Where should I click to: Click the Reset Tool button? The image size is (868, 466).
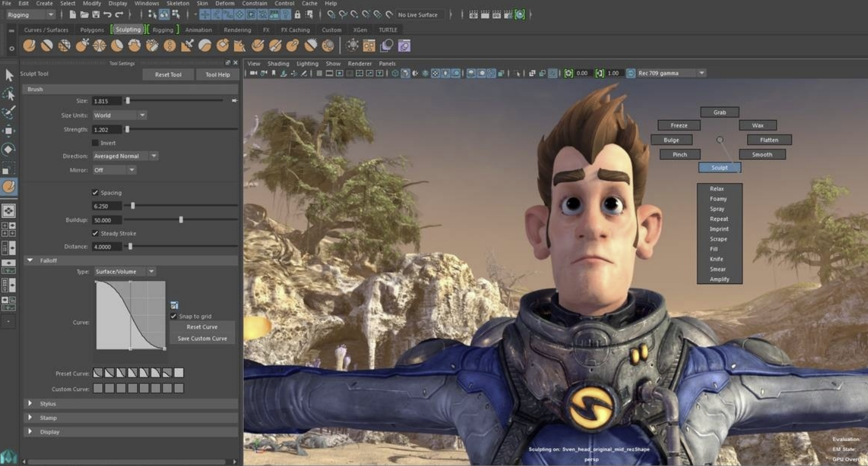pos(168,75)
